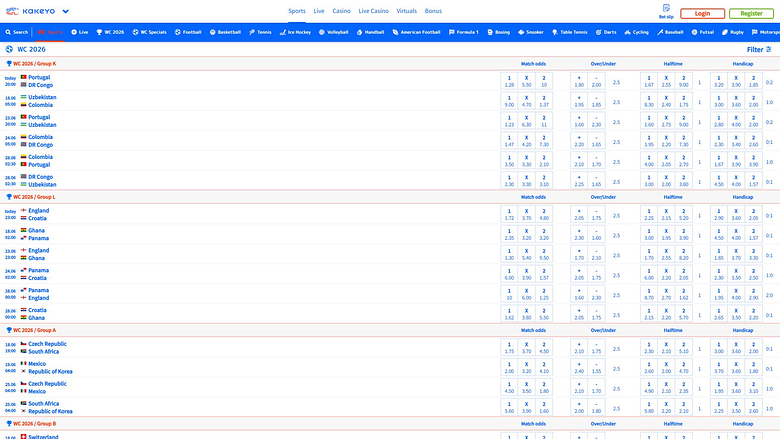The height and width of the screenshot is (439, 780).
Task: Click the Register button
Action: click(x=751, y=13)
